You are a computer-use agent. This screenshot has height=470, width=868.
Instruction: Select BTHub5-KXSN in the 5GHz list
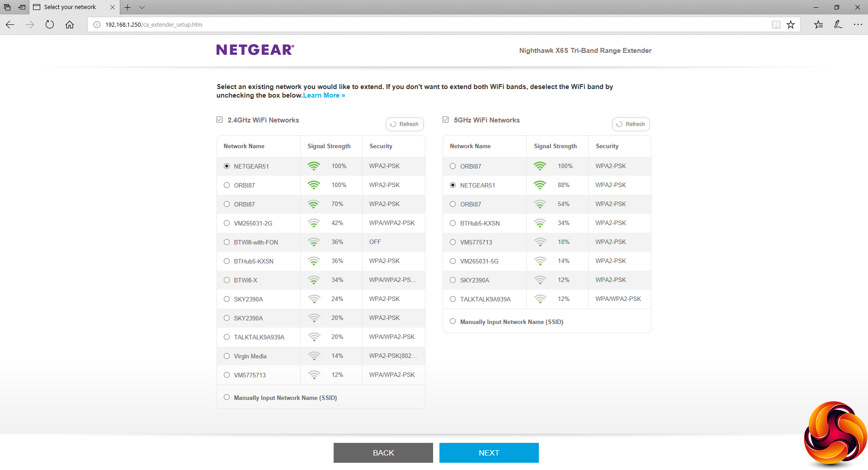[453, 223]
